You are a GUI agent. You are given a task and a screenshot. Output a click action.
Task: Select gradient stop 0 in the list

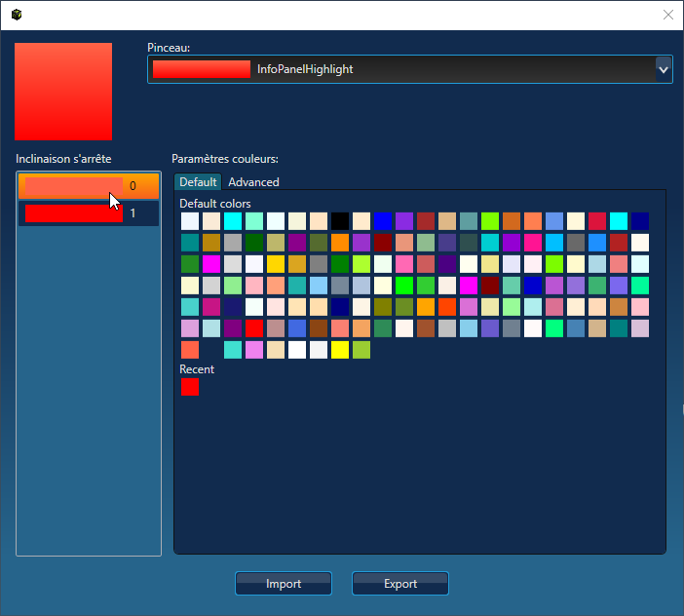(89, 186)
